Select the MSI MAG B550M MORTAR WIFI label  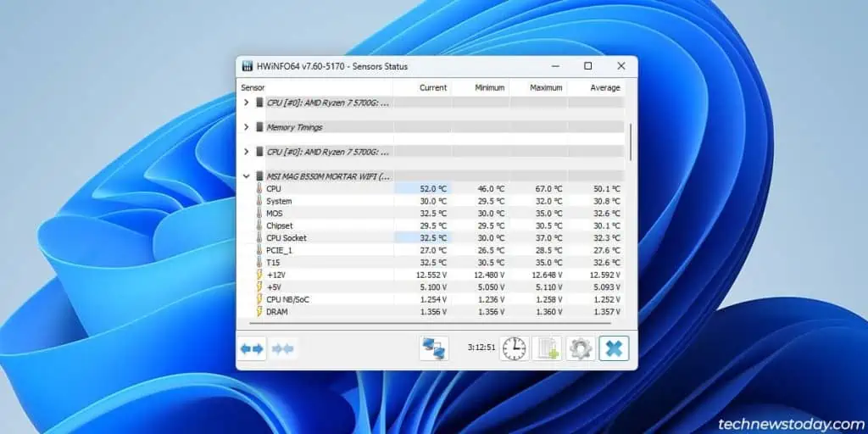tap(328, 176)
